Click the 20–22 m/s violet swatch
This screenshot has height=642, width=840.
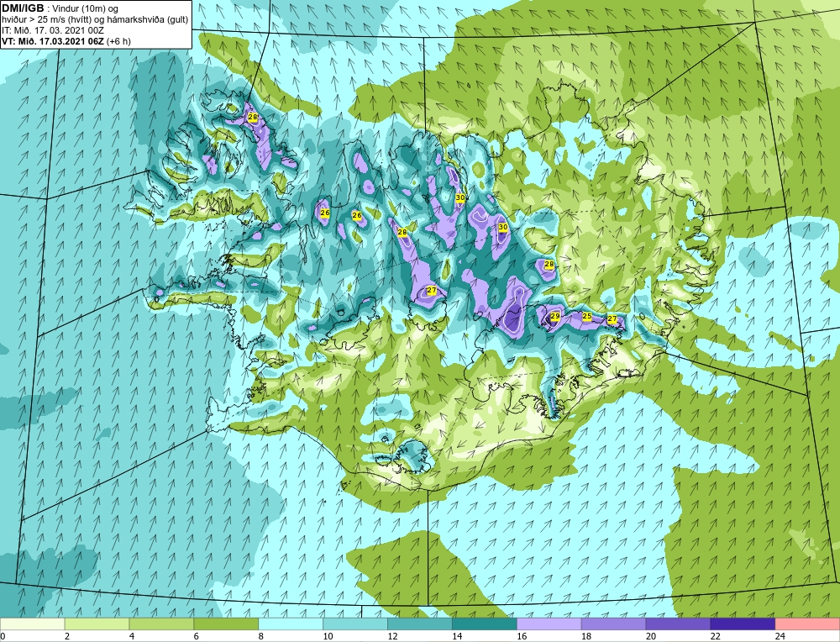pyautogui.click(x=678, y=624)
